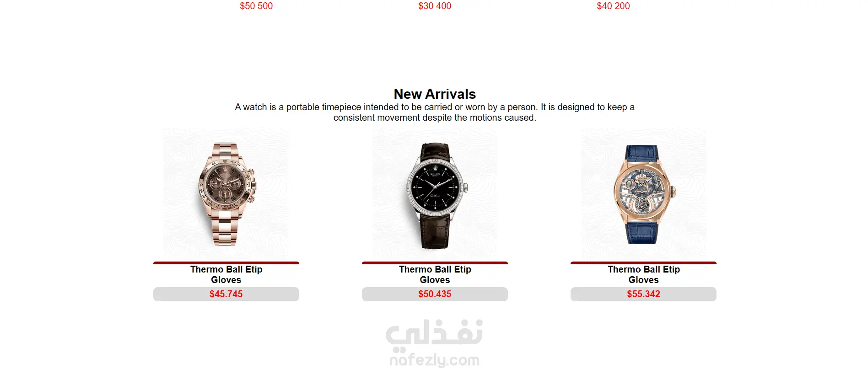Select the $40 200 price at top
This screenshot has width=868, height=369.
point(613,6)
